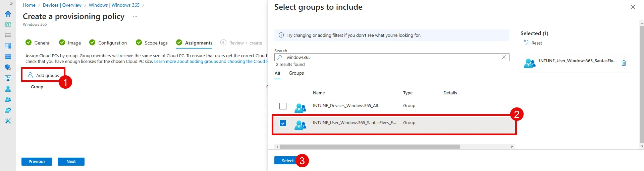Go to Configuration step tab
The image size is (644, 171).
coord(108,43)
